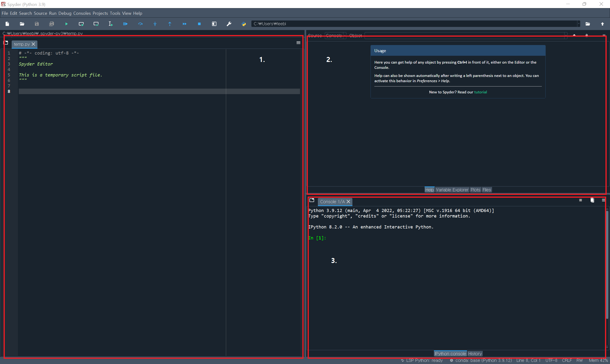Select the IPython console tab
The height and width of the screenshot is (364, 610).
(450, 354)
